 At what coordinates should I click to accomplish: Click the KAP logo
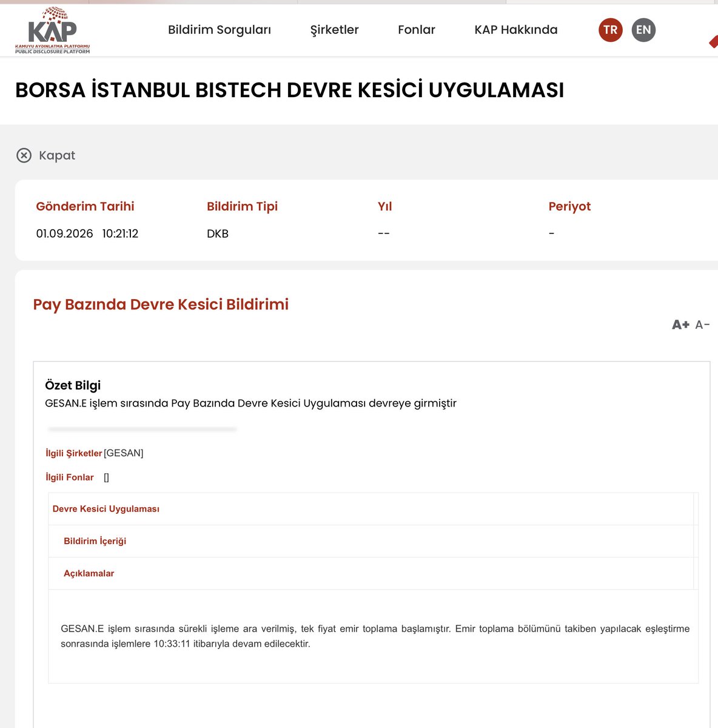pos(53,30)
